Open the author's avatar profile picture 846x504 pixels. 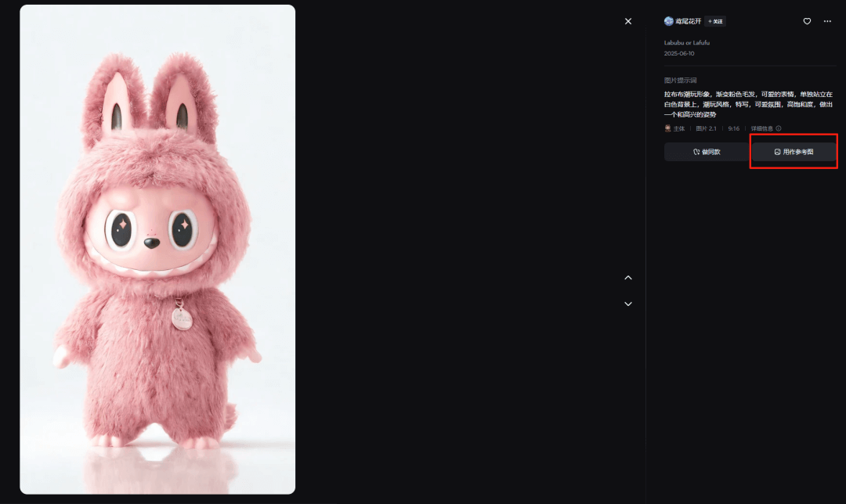pos(668,22)
